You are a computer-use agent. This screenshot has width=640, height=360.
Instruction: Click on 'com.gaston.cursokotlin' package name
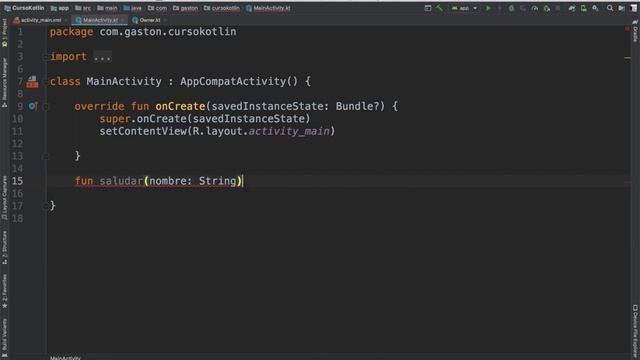point(168,31)
